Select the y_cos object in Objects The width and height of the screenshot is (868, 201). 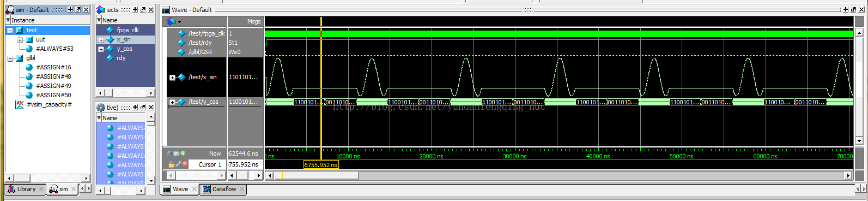[124, 49]
